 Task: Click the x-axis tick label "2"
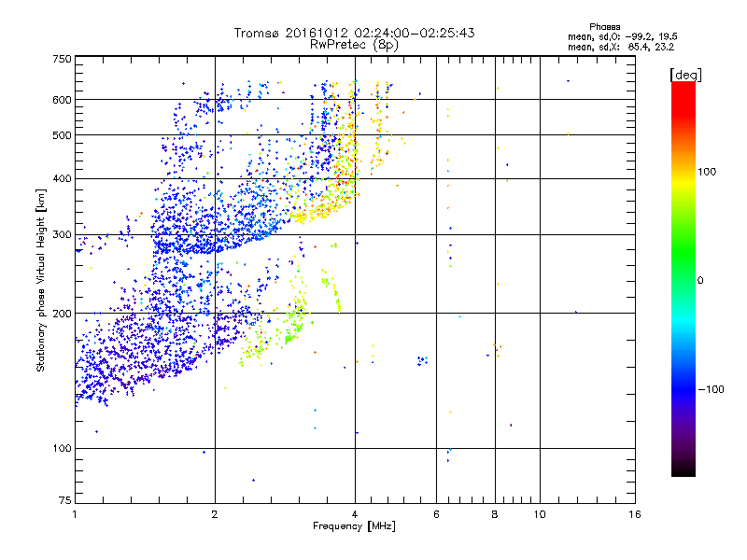(x=215, y=514)
